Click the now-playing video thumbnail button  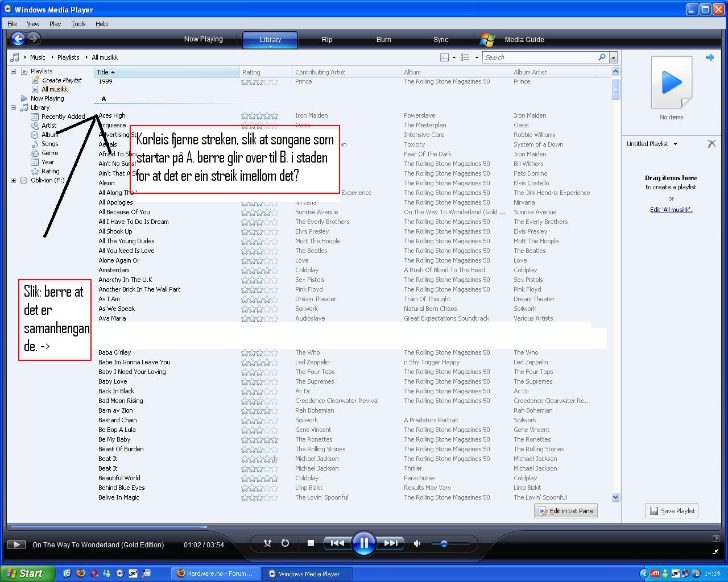(16, 544)
